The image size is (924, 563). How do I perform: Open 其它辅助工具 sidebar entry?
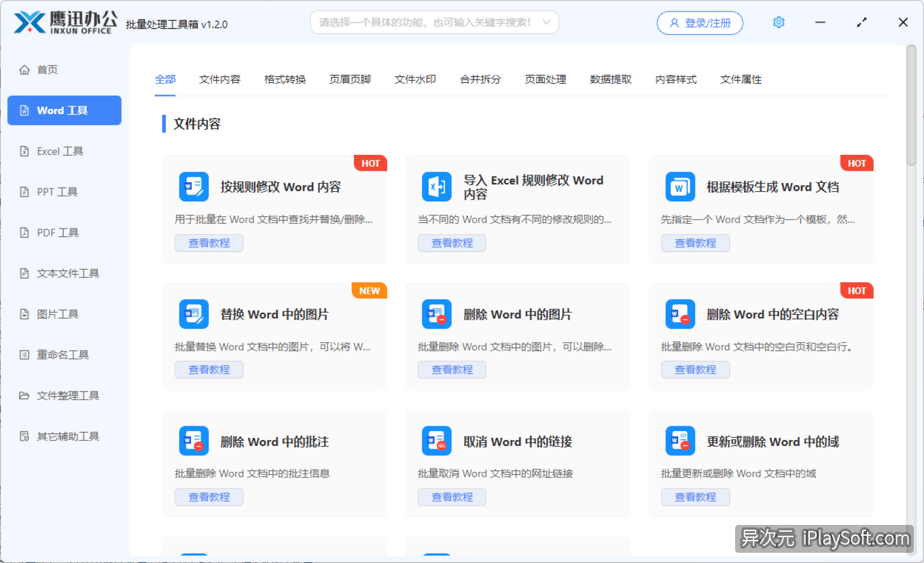pyautogui.click(x=64, y=437)
